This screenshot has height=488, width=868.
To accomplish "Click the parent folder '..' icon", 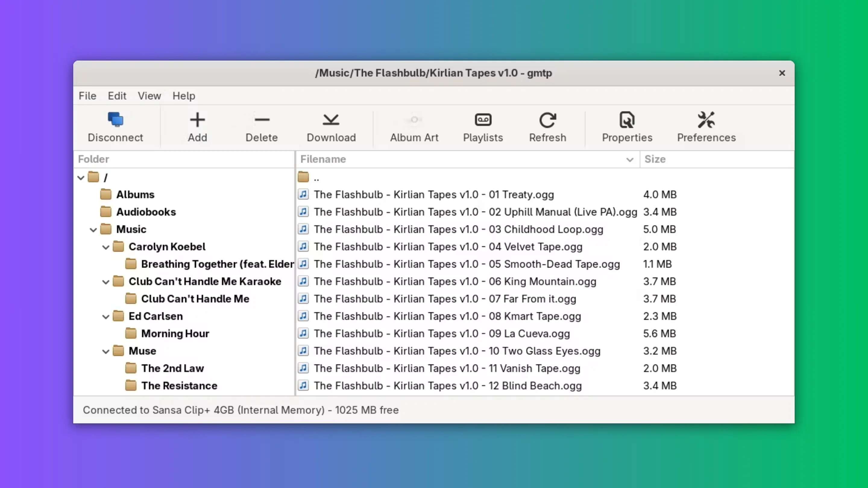I will pos(303,177).
